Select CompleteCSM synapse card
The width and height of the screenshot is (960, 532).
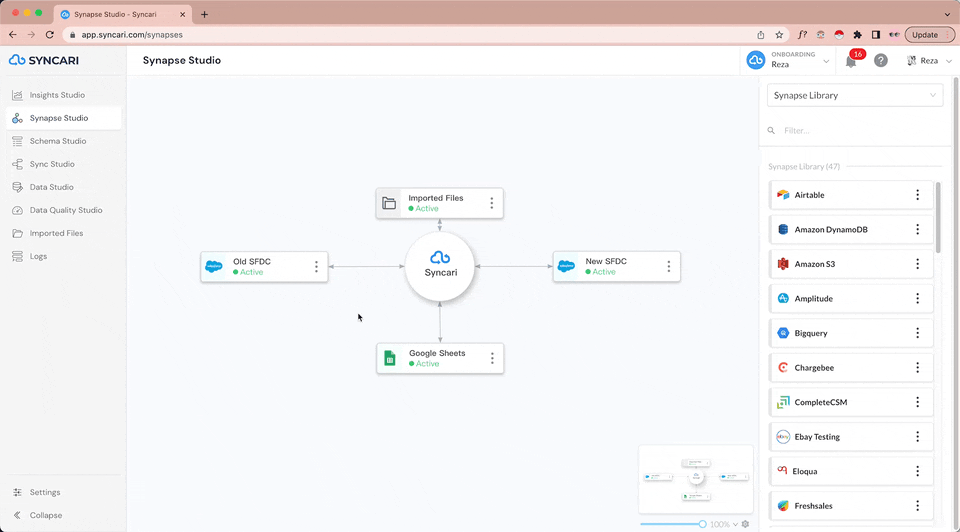pos(851,402)
